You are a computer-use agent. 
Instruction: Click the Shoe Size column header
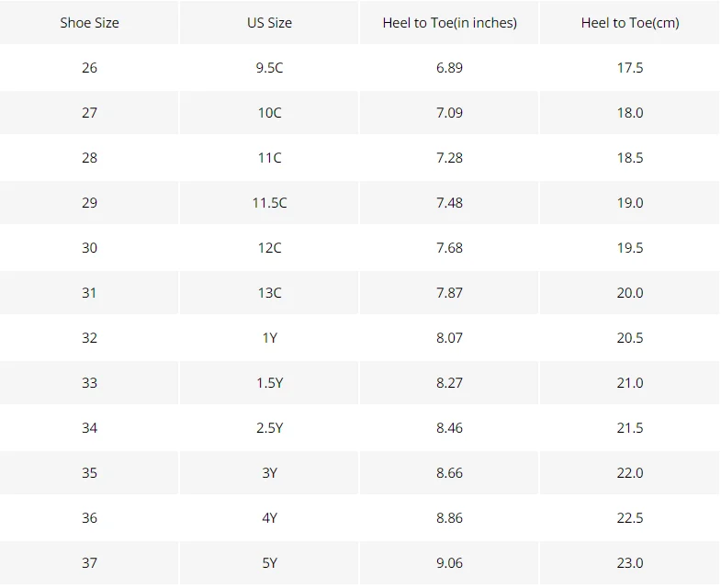89,23
